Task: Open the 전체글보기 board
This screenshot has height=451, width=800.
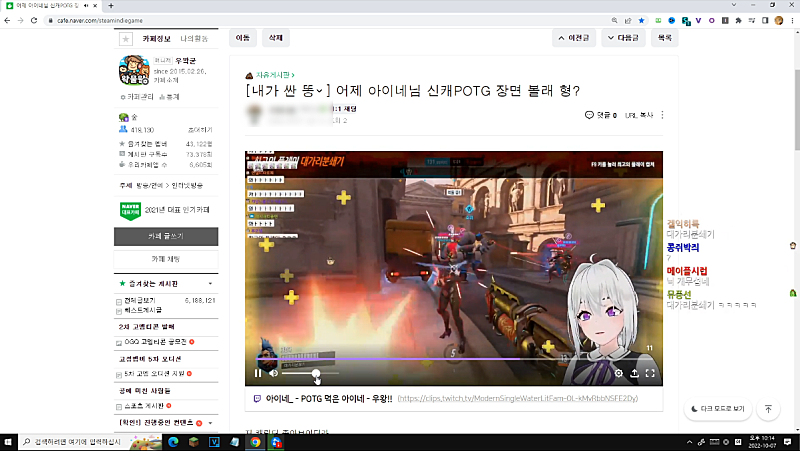Action: click(140, 300)
